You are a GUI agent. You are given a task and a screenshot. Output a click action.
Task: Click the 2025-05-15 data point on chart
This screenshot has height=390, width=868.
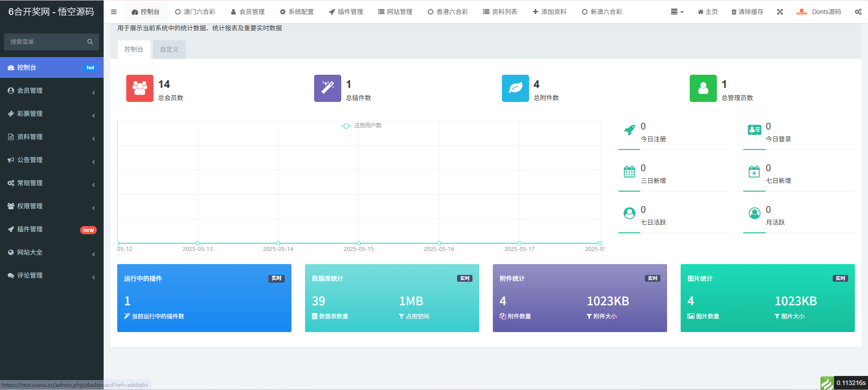(358, 243)
